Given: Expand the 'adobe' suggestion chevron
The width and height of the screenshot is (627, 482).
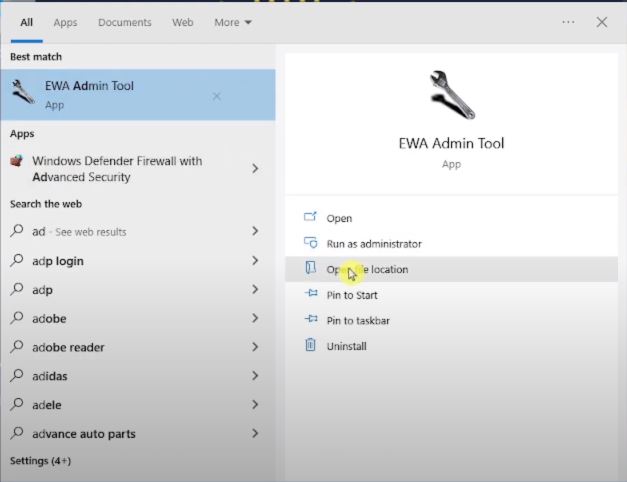Looking at the screenshot, I should click(x=255, y=318).
